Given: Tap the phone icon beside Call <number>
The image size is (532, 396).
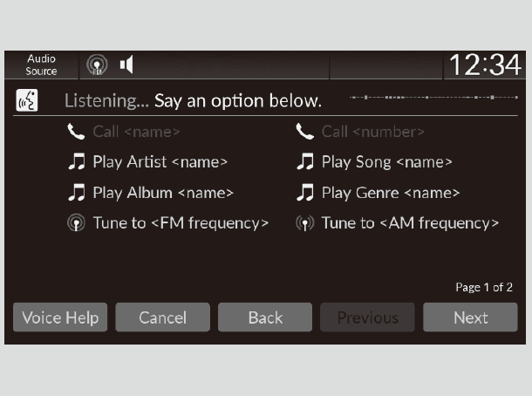Looking at the screenshot, I should click(304, 132).
